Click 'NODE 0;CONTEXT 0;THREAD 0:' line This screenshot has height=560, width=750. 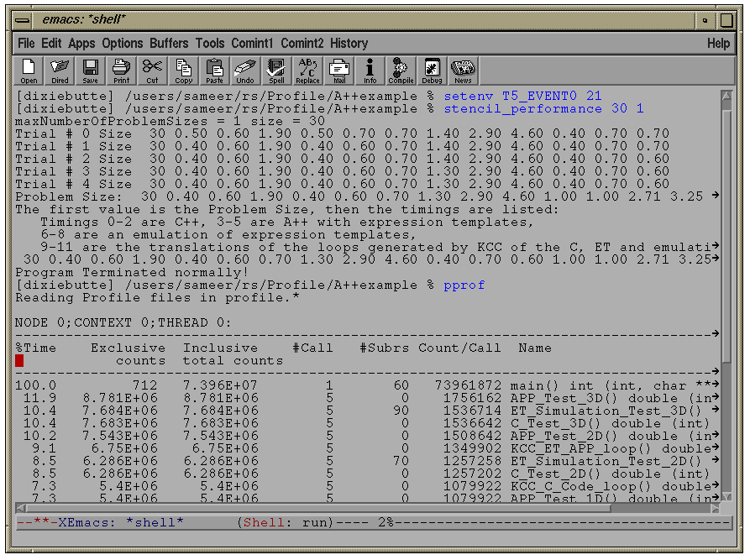[123, 322]
